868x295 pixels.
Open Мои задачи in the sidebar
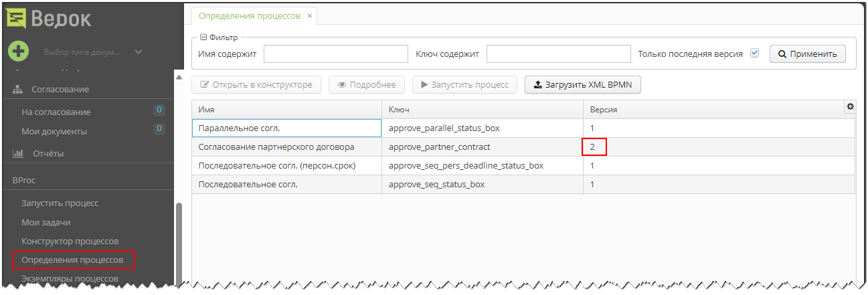46,222
